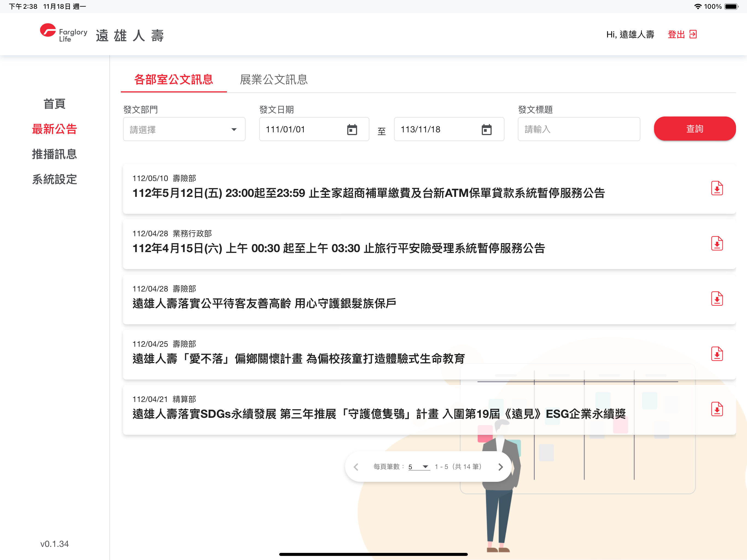Image resolution: width=747 pixels, height=560 pixels.
Task: Select 最新公告 in the sidebar
Action: (54, 129)
